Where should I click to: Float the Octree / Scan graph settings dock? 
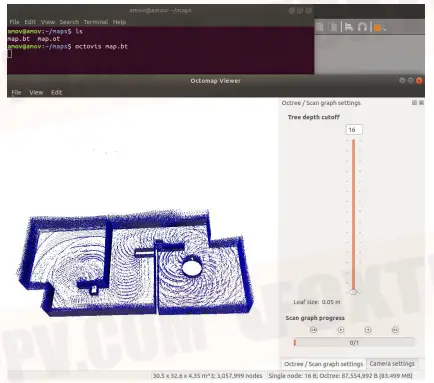[414, 103]
